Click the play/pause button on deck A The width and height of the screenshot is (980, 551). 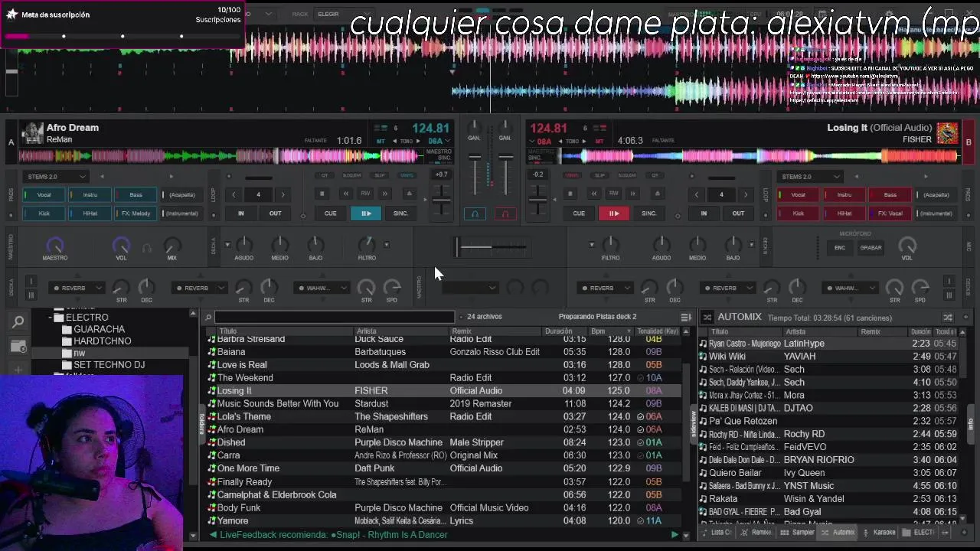[366, 214]
